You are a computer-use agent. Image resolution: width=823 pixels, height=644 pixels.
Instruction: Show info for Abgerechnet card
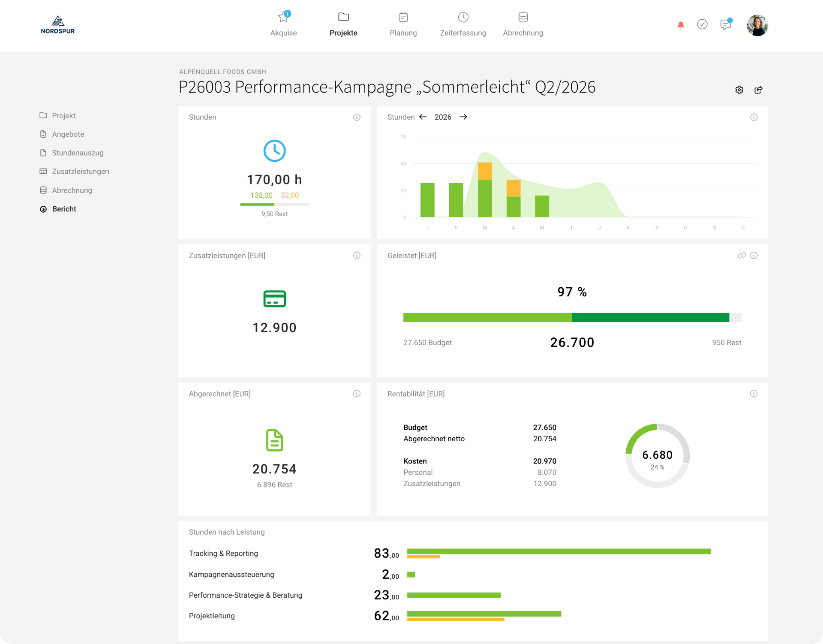tap(357, 394)
